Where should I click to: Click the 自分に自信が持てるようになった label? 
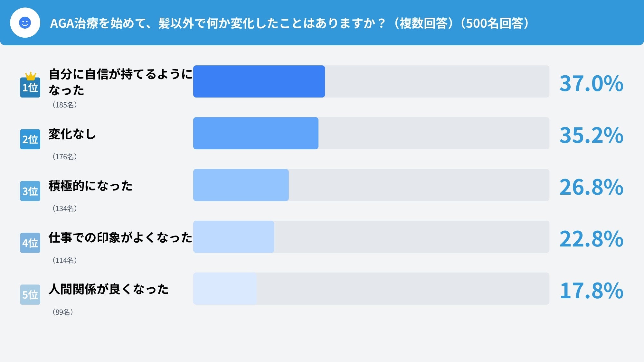coord(120,82)
